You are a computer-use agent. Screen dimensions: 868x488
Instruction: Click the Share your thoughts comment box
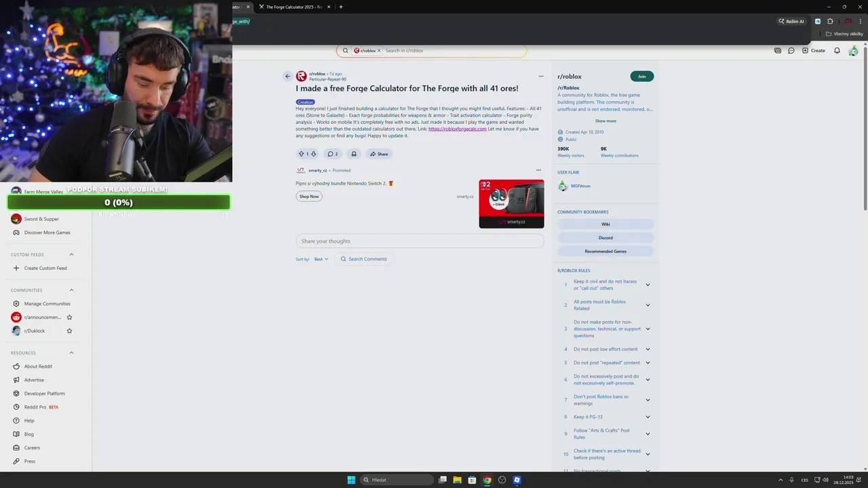click(420, 241)
